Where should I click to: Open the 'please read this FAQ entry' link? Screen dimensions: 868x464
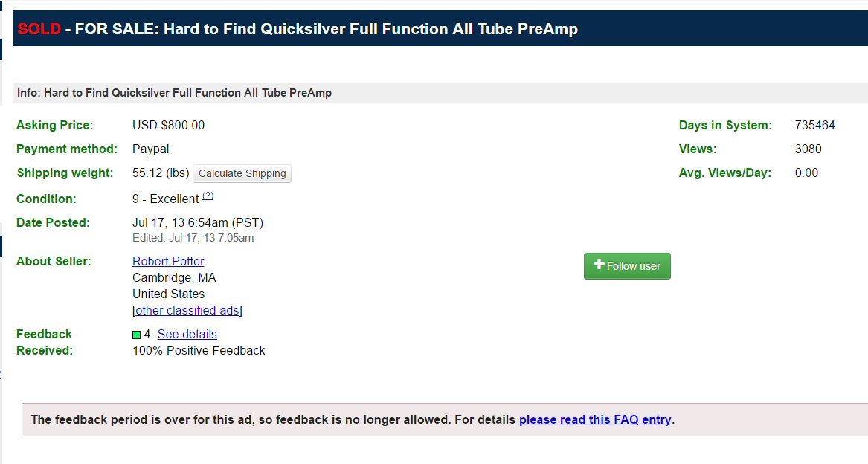tap(595, 419)
